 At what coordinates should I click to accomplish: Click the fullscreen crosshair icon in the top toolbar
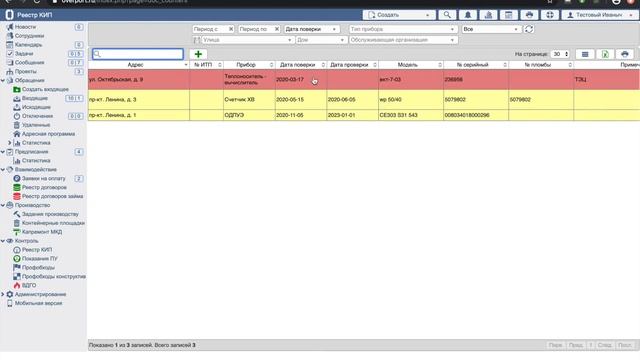(x=550, y=15)
